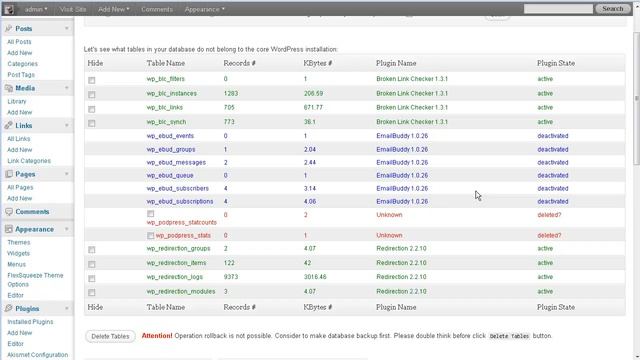Open the admin dropdown in toolbar

pos(36,9)
